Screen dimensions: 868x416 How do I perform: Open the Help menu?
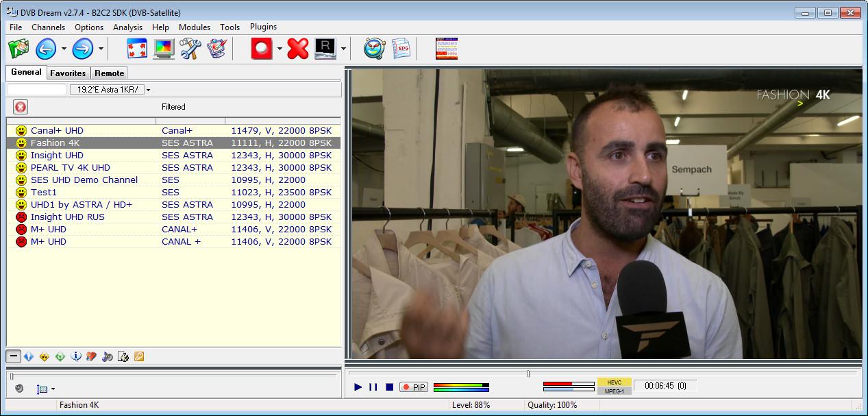click(x=161, y=27)
